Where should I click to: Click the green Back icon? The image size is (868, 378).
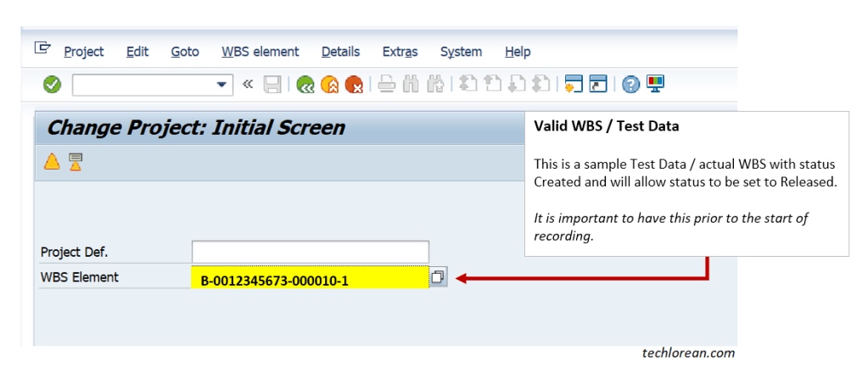[305, 85]
